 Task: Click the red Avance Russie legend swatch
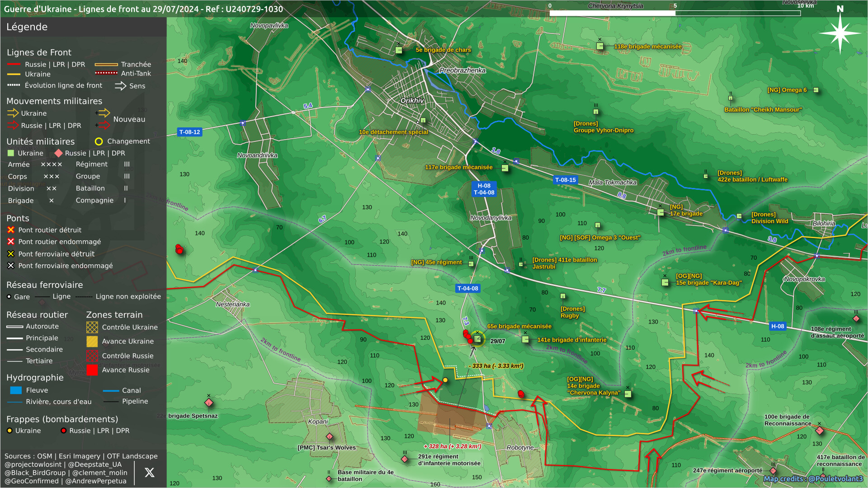(92, 370)
